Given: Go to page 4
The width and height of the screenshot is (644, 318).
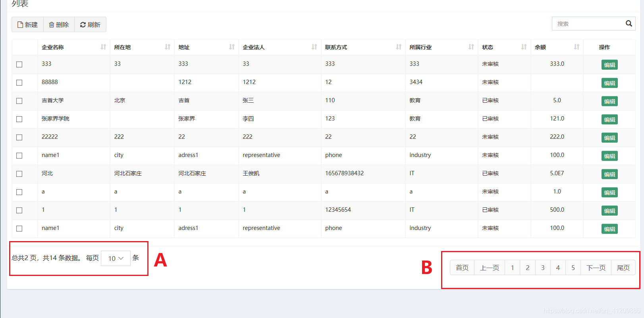Looking at the screenshot, I should (558, 268).
